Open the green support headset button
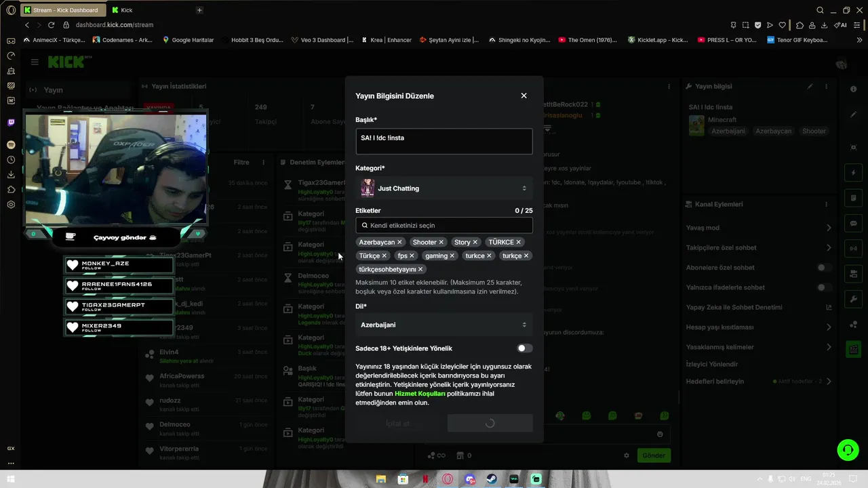 [846, 449]
